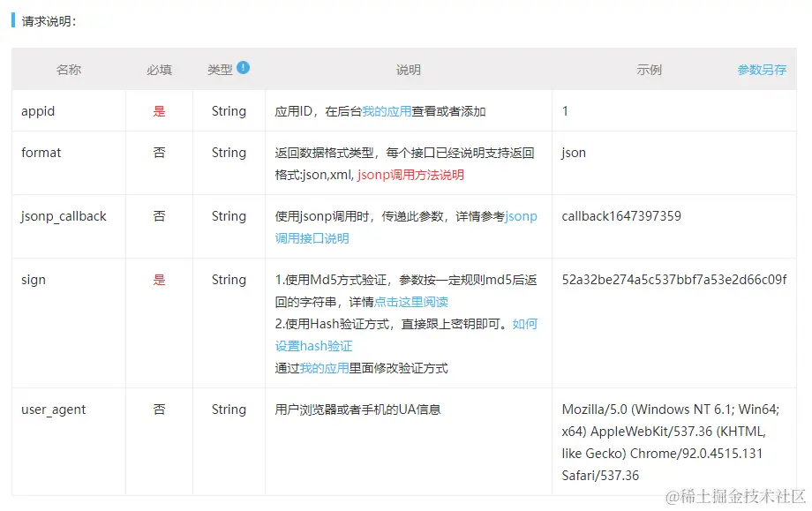This screenshot has width=812, height=511.
Task: Click String type in the appid row
Action: 229,111
